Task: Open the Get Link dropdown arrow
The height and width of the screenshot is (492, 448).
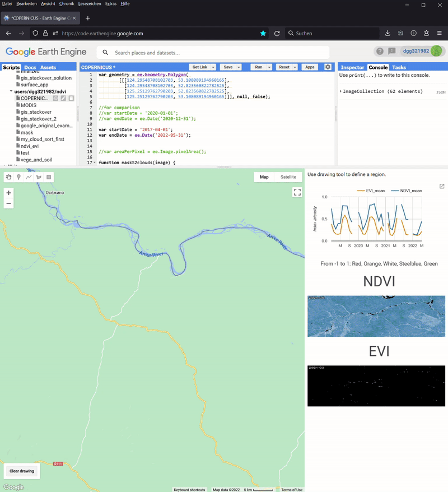Action: 212,67
